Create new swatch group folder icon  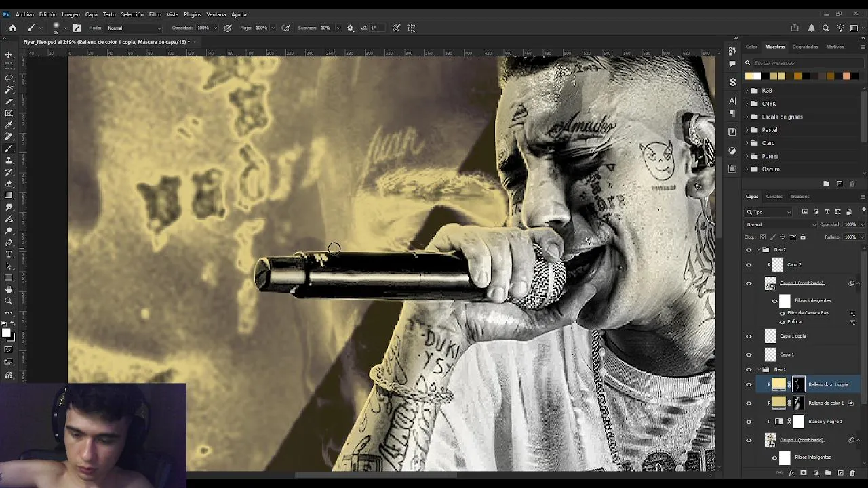pyautogui.click(x=826, y=184)
